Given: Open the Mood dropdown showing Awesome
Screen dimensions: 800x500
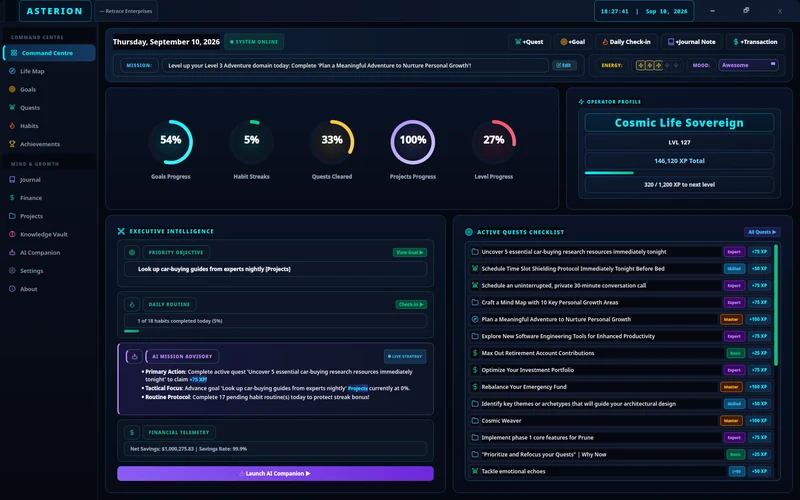Looking at the screenshot, I should click(x=748, y=65).
